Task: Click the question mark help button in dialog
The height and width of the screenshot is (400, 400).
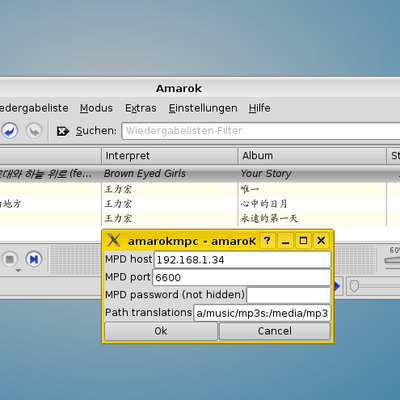Action: (267, 240)
